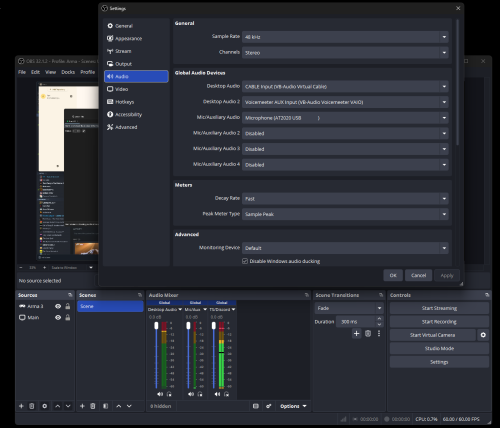Toggle monitoring headphones for Mic/Aux

pyautogui.click(x=200, y=394)
